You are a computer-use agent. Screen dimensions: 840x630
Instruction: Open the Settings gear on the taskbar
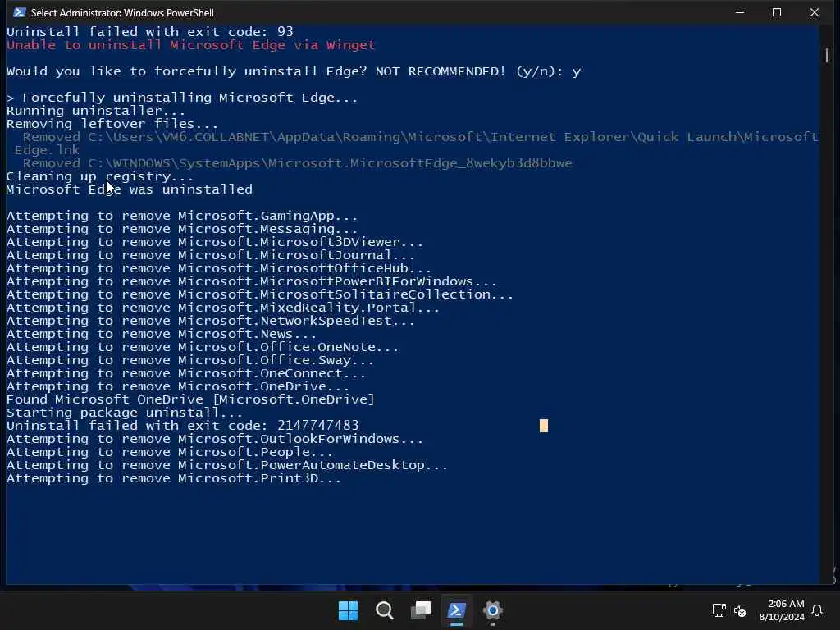click(x=492, y=610)
